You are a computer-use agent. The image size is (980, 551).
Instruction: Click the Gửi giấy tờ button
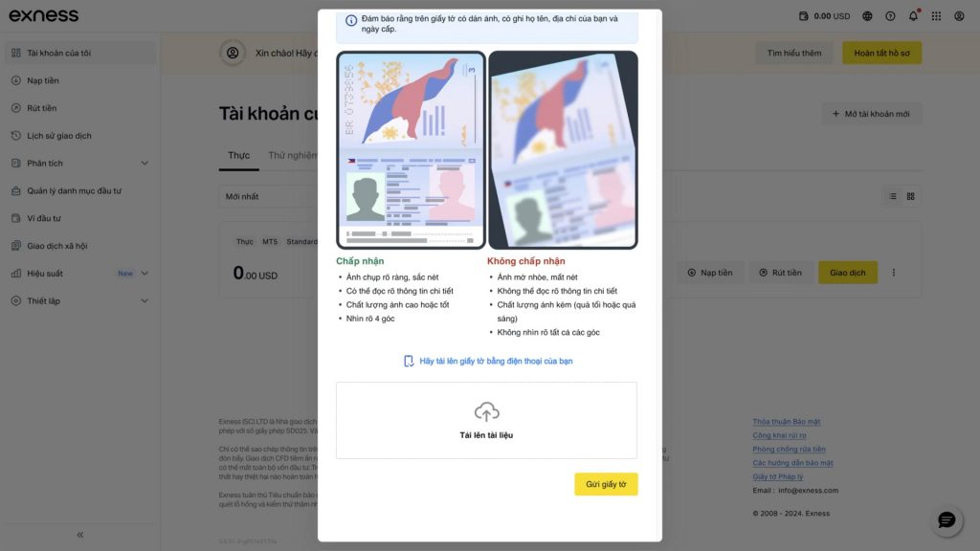(606, 484)
